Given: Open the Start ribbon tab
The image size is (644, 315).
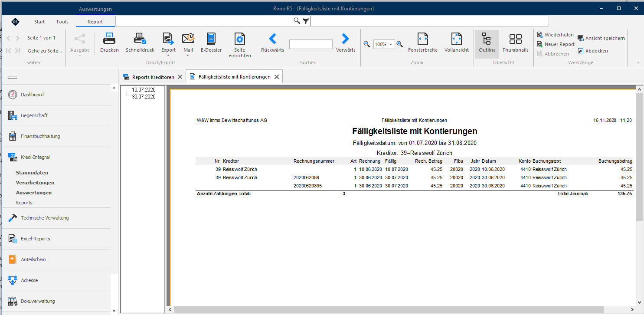Looking at the screenshot, I should click(39, 22).
